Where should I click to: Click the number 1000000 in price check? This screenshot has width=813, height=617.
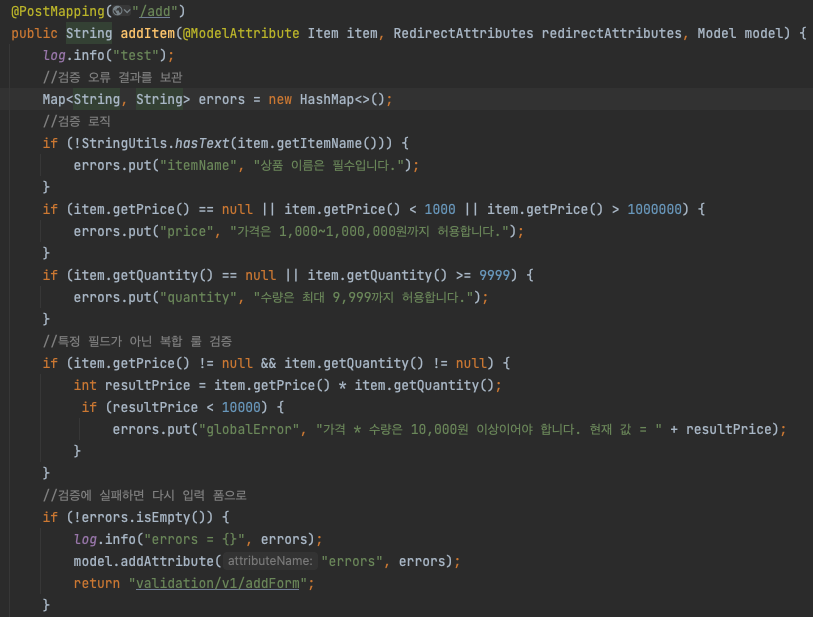point(654,209)
